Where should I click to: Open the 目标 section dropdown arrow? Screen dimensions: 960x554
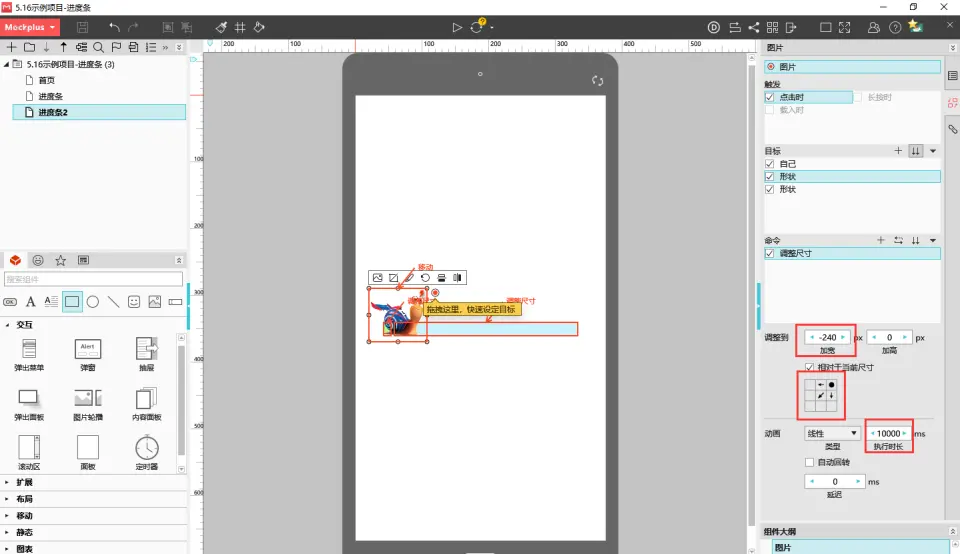coord(933,151)
